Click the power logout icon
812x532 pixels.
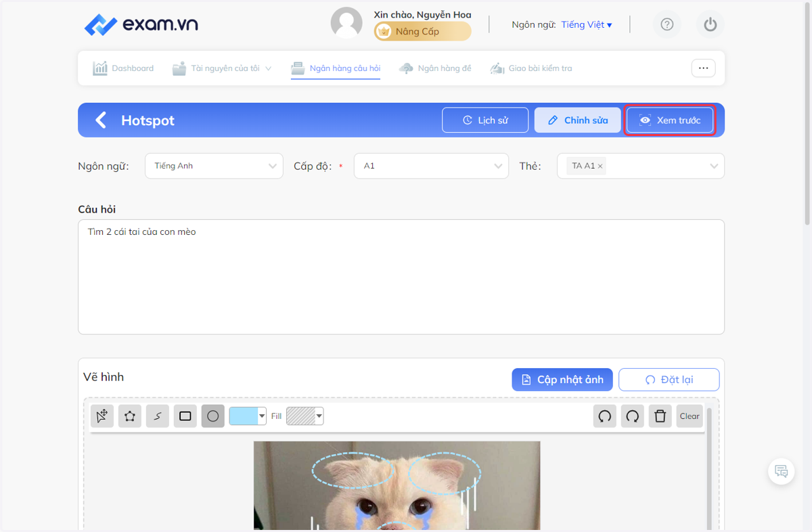click(710, 25)
